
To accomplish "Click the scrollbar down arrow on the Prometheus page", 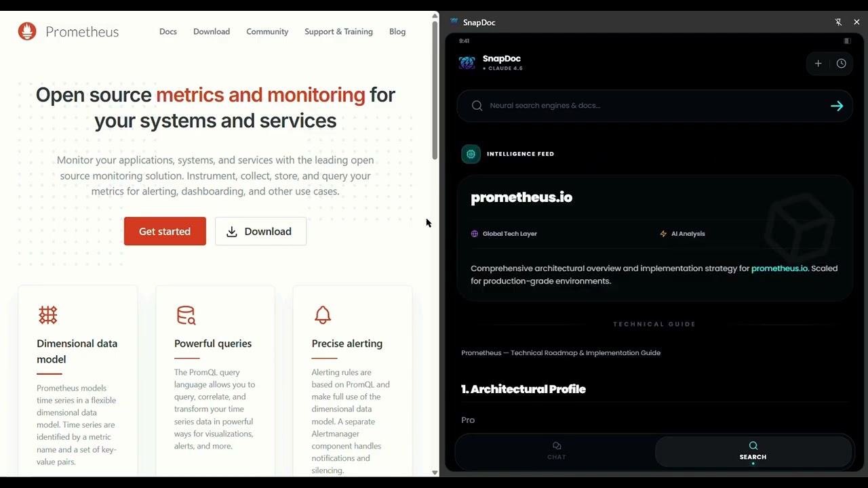I will pyautogui.click(x=435, y=472).
